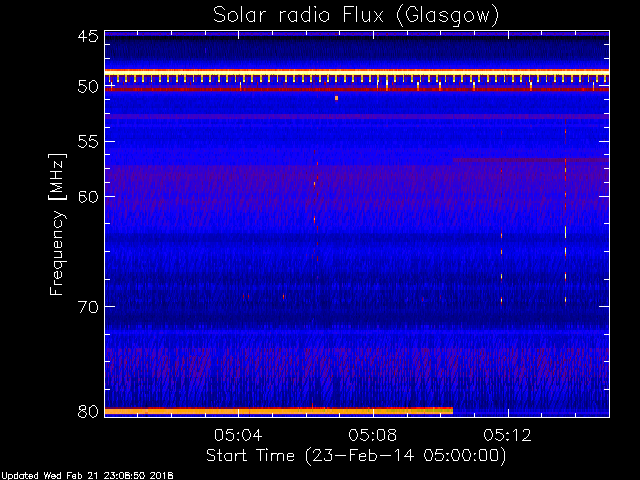Image resolution: width=640 pixels, height=480 pixels.
Task: Click the orange band at 80 MHz
Action: click(x=279, y=411)
